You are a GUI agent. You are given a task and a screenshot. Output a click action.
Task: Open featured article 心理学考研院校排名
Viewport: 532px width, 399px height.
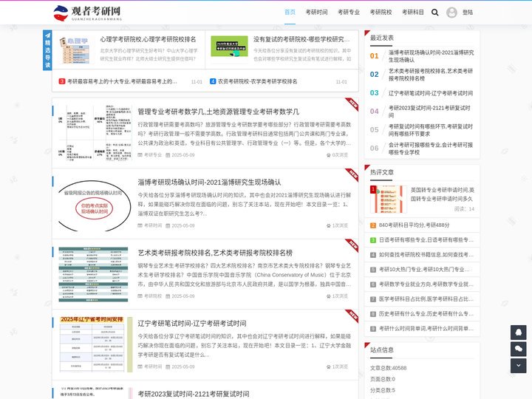click(148, 39)
